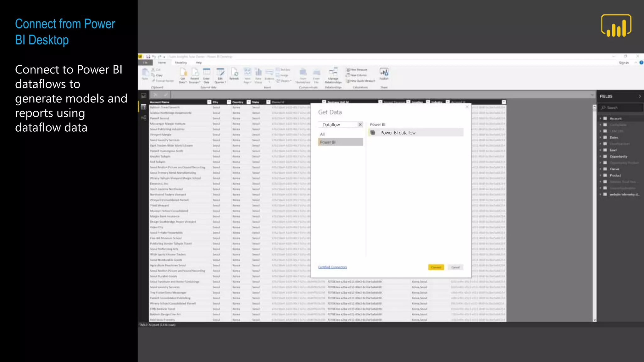Viewport: 644px width, 362px height.
Task: Click Sign in at the top right
Action: (x=624, y=63)
